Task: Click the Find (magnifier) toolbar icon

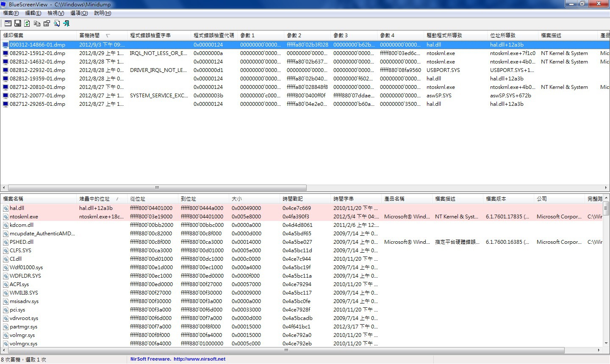Action: 56,23
